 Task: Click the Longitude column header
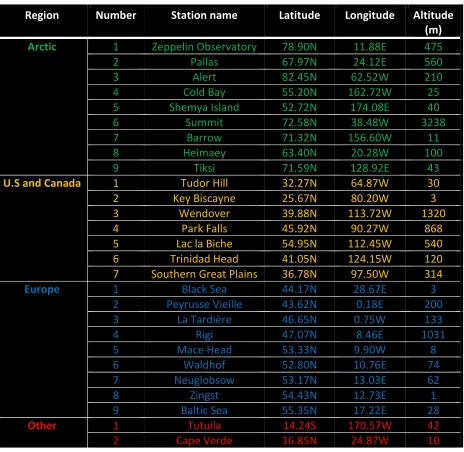(370, 15)
